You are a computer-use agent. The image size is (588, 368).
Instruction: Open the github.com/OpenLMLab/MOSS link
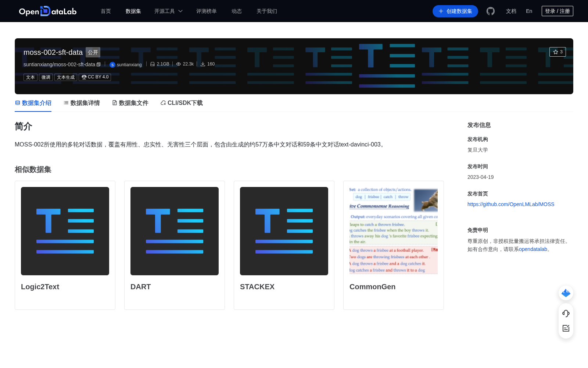coord(511,204)
